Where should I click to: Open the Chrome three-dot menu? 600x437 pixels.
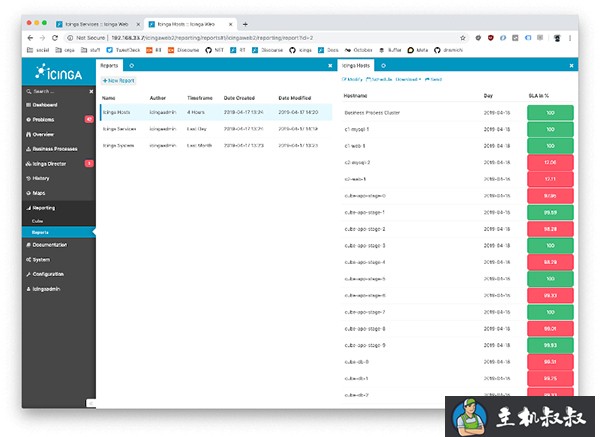point(570,38)
